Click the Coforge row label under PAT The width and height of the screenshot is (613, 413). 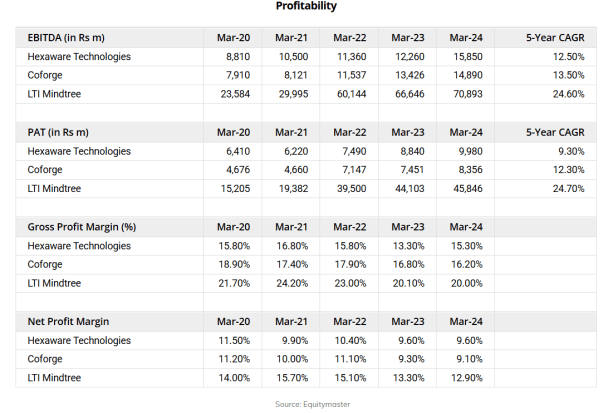[45, 170]
